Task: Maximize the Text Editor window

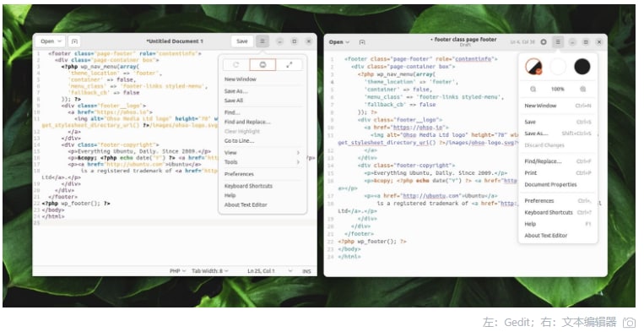Action: pyautogui.click(x=586, y=42)
